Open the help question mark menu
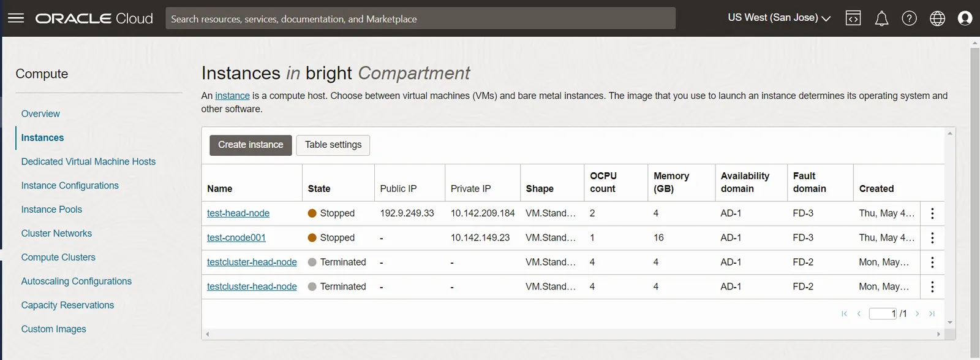Viewport: 980px width, 360px height. click(x=910, y=18)
